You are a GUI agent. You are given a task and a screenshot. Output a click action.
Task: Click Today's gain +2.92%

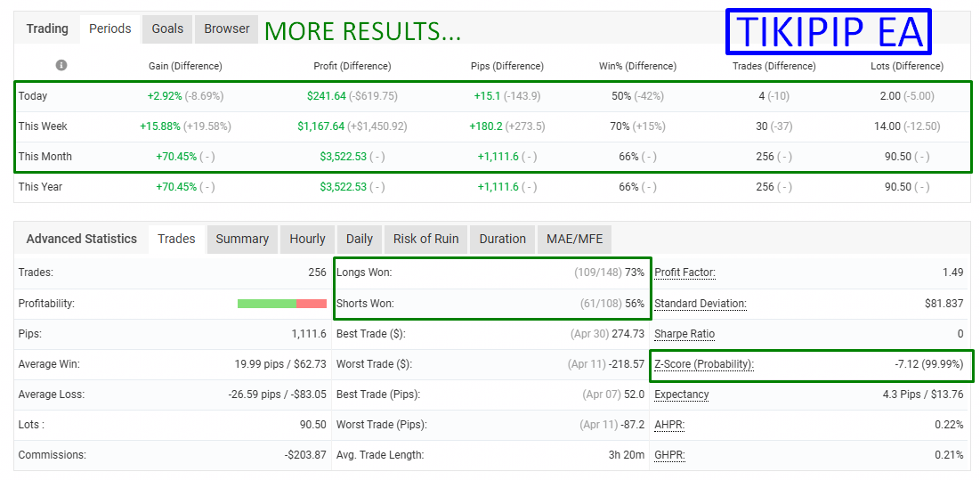pyautogui.click(x=165, y=96)
